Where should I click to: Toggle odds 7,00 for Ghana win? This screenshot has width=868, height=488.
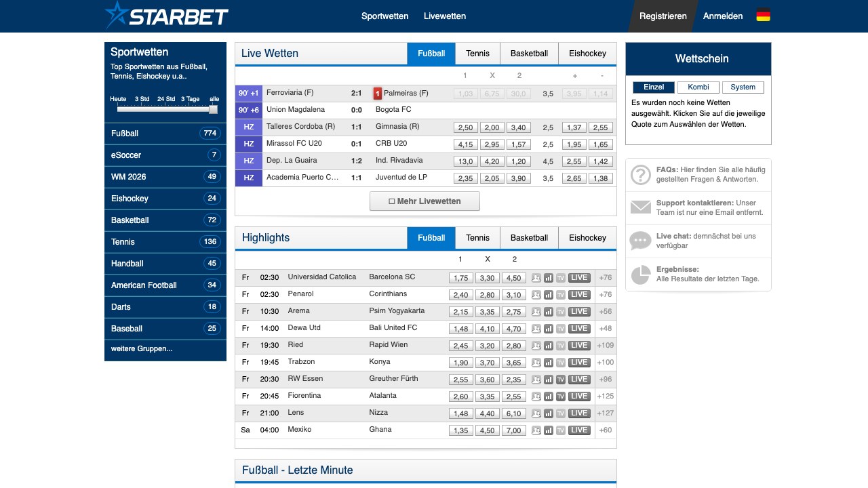[514, 430]
